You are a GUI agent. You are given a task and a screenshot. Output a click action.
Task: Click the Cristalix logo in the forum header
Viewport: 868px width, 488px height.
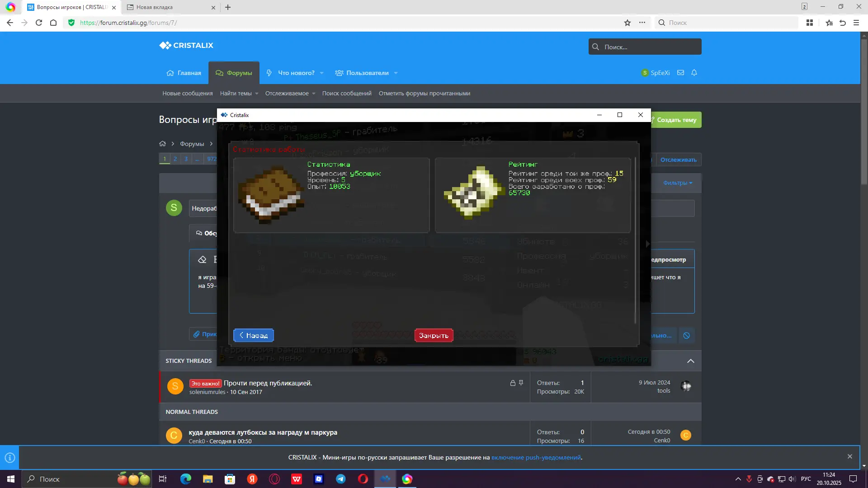(x=186, y=45)
